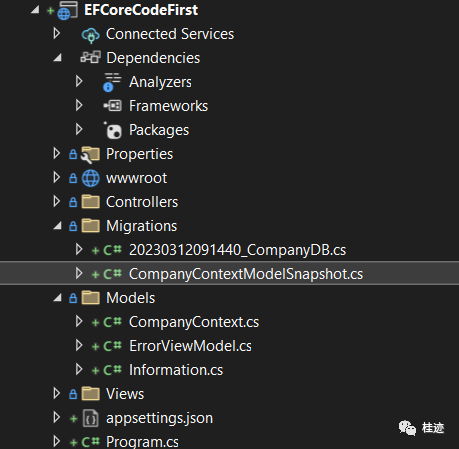Expand the Frameworks node
The image size is (459, 449).
pos(79,105)
